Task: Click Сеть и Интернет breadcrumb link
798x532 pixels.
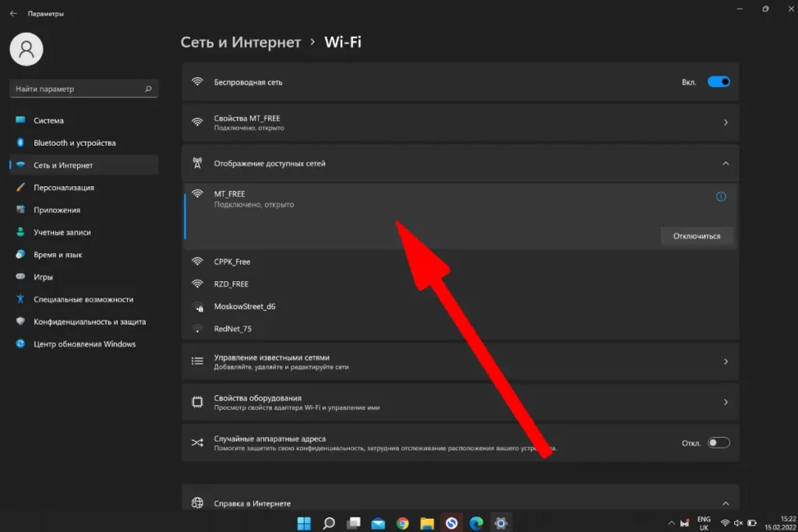Action: (241, 42)
